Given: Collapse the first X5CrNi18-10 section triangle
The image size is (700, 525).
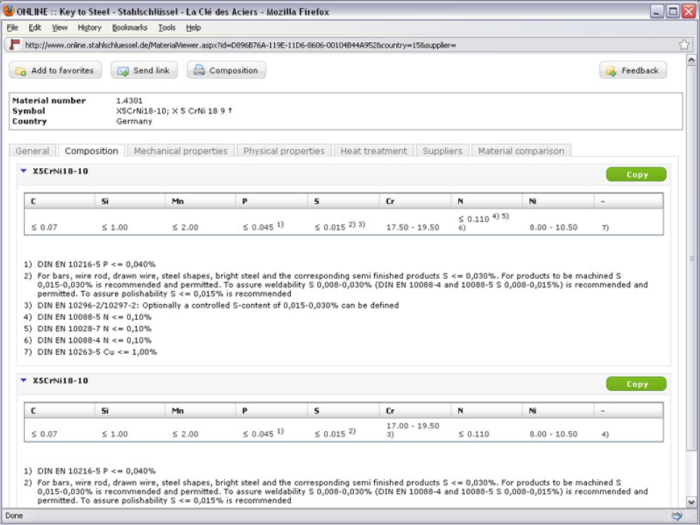Looking at the screenshot, I should point(24,171).
